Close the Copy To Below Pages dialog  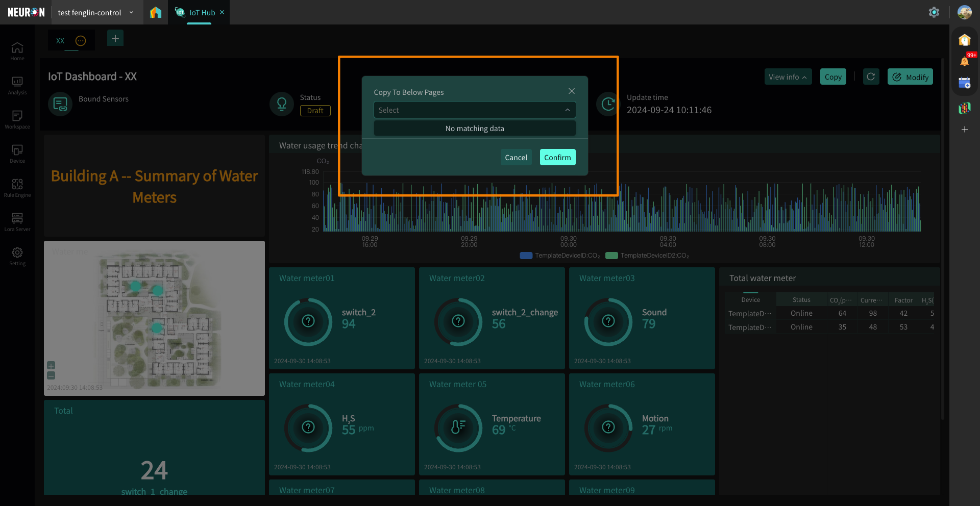point(572,91)
